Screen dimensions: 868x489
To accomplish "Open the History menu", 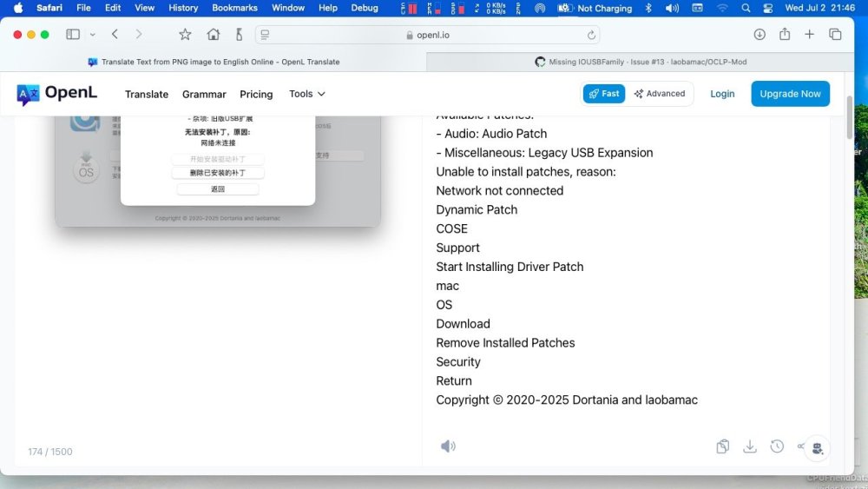I will click(x=183, y=8).
